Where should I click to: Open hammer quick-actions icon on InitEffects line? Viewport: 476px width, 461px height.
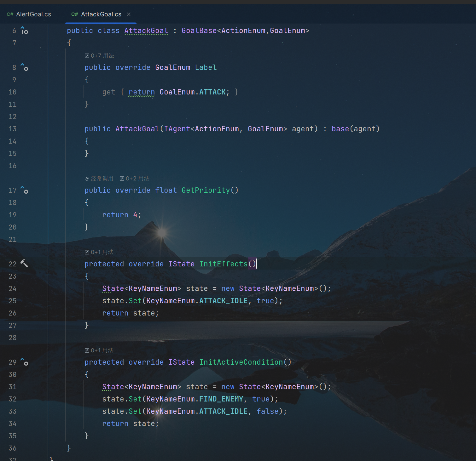tap(24, 264)
